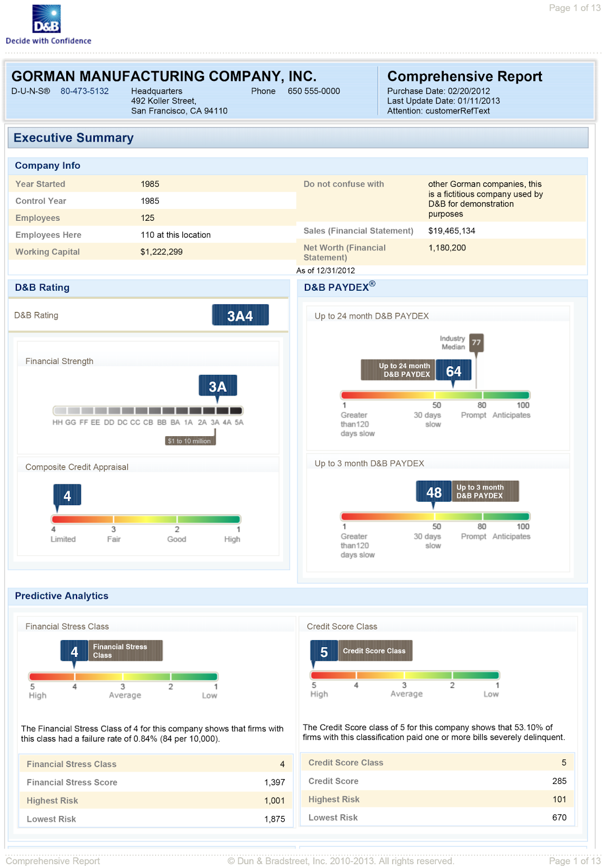The image size is (607, 868).
Task: Click the Financial Stress Class gauge bar
Action: click(124, 676)
